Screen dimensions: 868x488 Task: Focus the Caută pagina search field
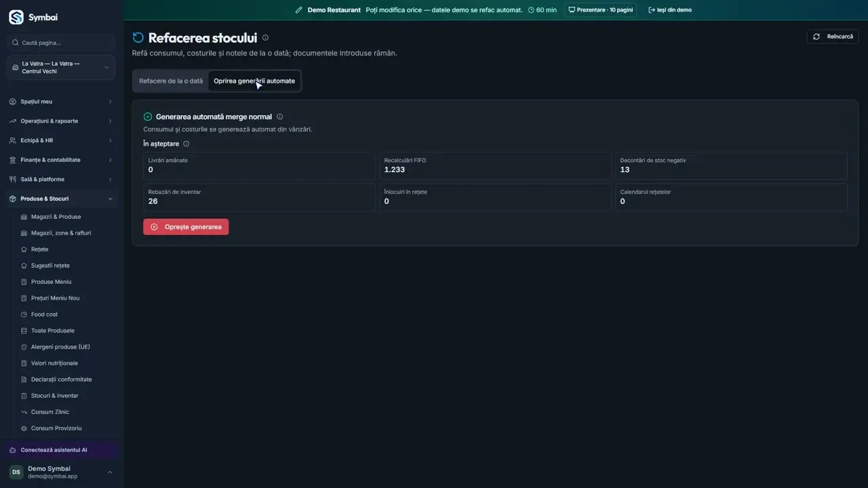click(x=61, y=43)
